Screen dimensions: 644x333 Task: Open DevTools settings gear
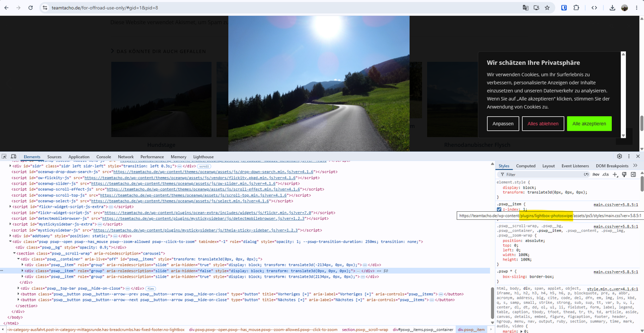(620, 157)
